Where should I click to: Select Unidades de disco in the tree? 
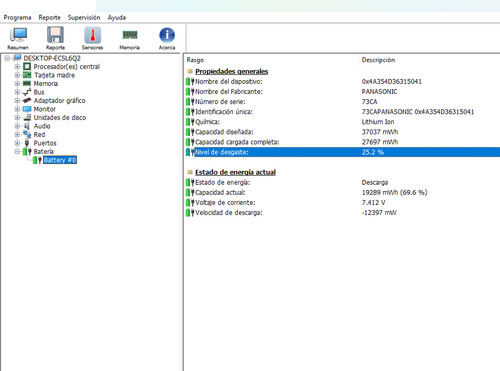pos(60,118)
